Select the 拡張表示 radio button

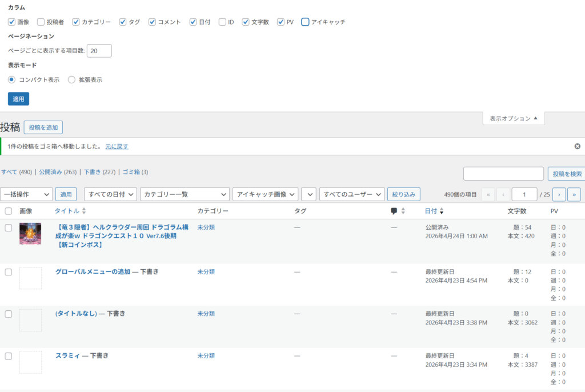click(71, 79)
